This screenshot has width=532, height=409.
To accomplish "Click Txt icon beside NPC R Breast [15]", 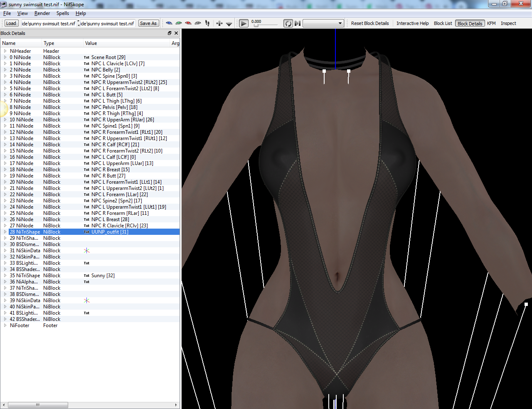I will 86,170.
